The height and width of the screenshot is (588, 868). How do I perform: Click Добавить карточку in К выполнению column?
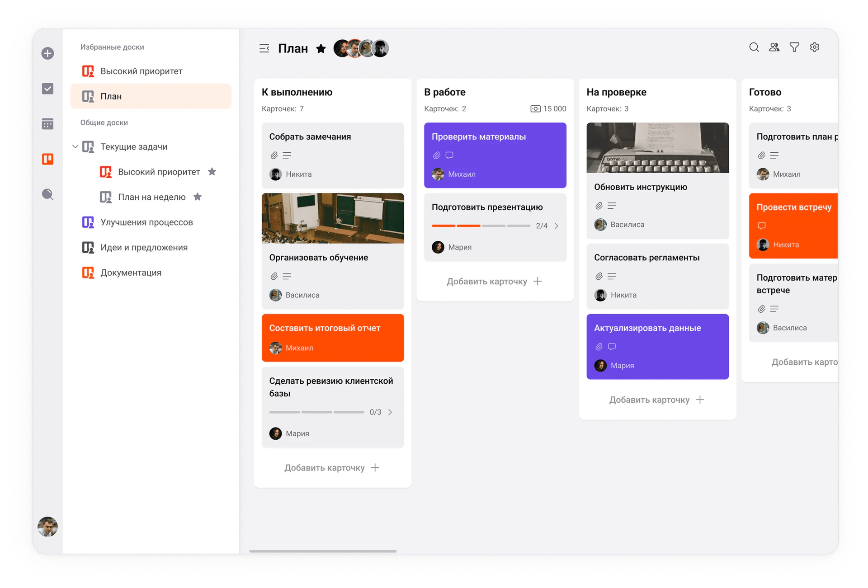click(332, 467)
